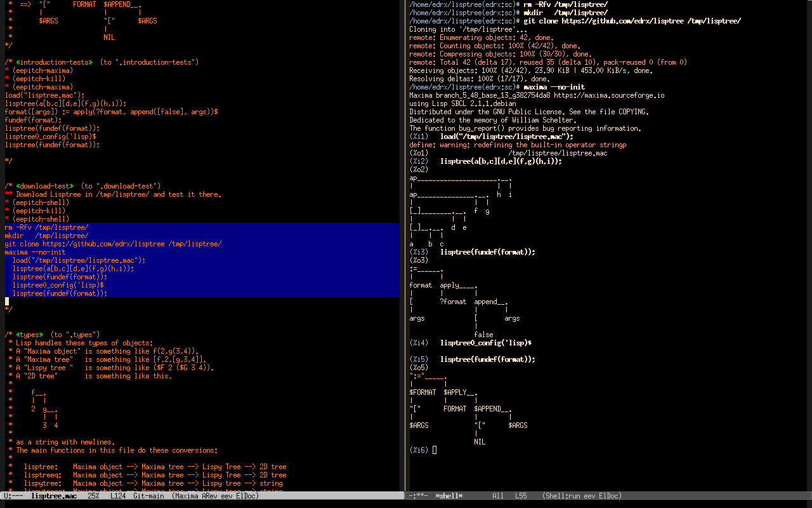The height and width of the screenshot is (508, 812).
Task: Click the highlighted git clone line
Action: tap(113, 244)
